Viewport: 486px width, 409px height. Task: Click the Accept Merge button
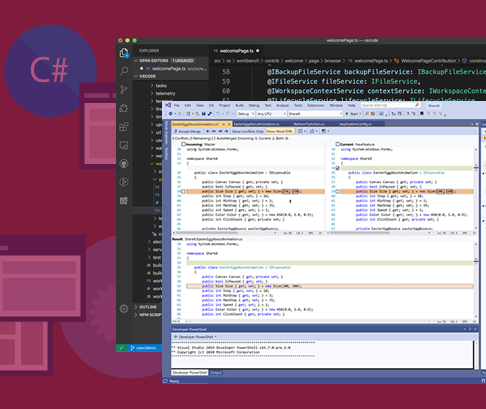tap(187, 131)
